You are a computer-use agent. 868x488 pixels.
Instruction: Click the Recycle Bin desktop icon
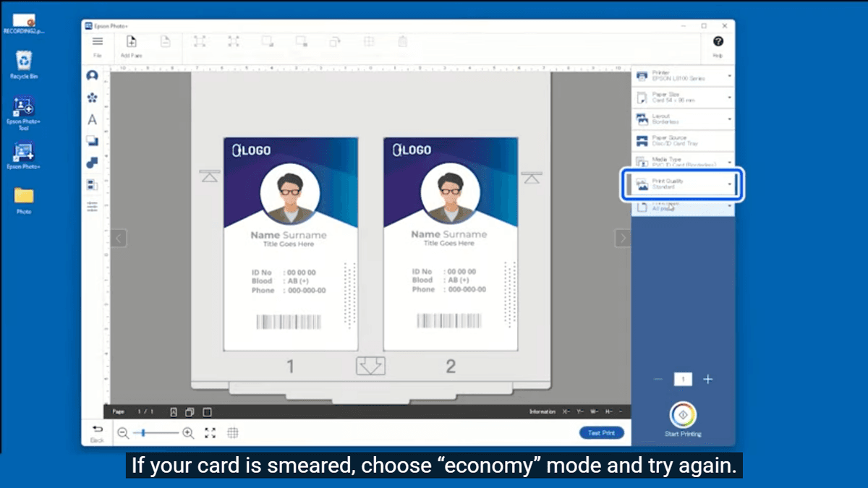click(x=24, y=62)
